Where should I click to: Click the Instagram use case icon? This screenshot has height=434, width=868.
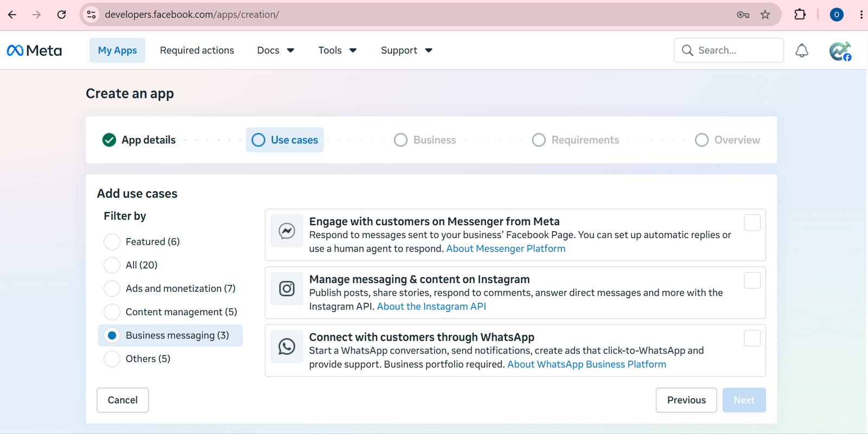pos(287,289)
